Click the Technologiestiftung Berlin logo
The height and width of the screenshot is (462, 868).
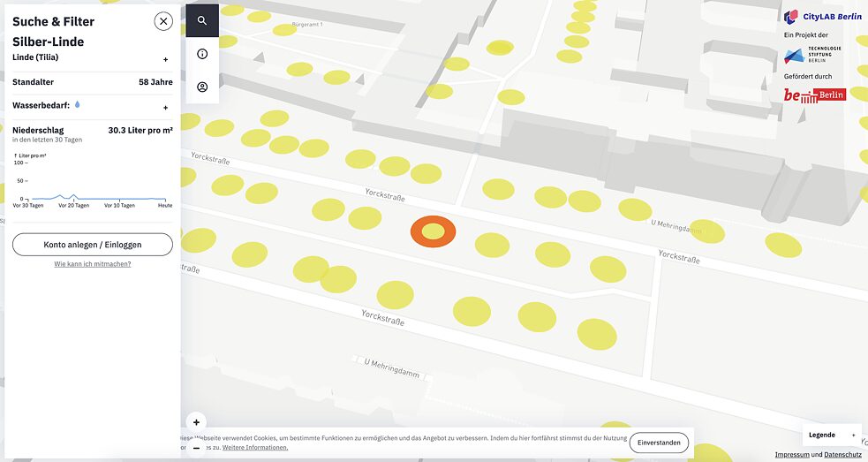812,55
